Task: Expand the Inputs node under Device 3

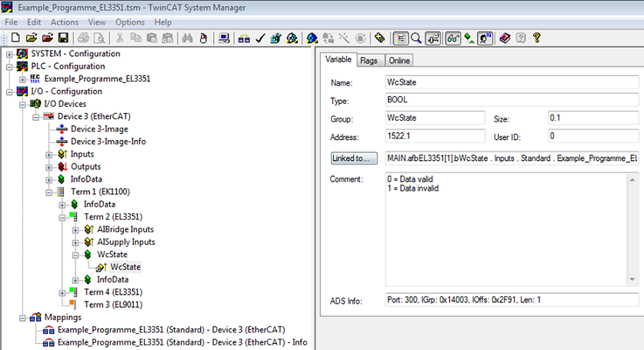Action: point(49,155)
